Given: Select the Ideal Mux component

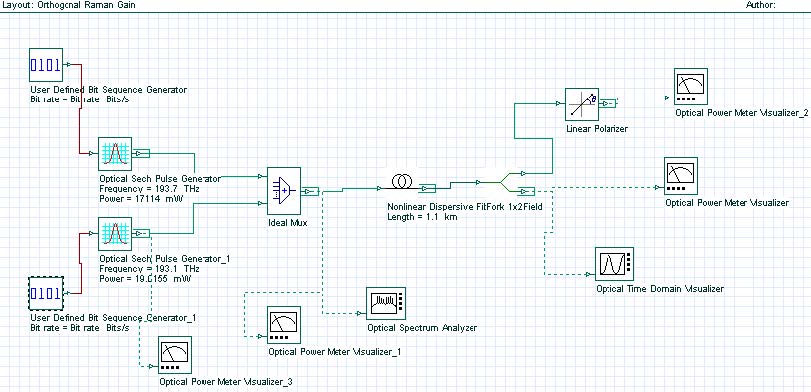Looking at the screenshot, I should [x=284, y=191].
